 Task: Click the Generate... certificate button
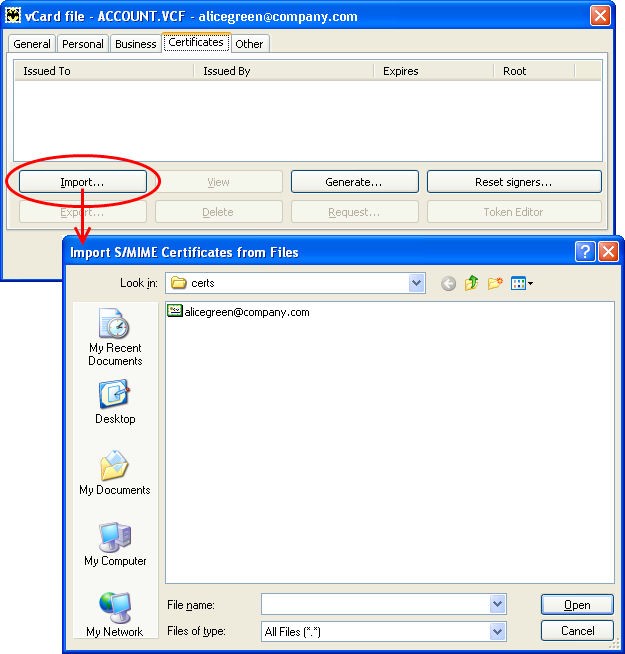(354, 182)
